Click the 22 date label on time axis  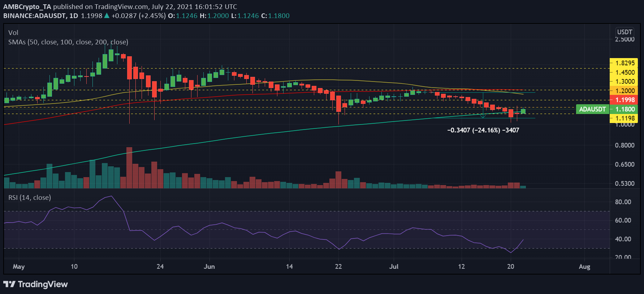(338, 267)
